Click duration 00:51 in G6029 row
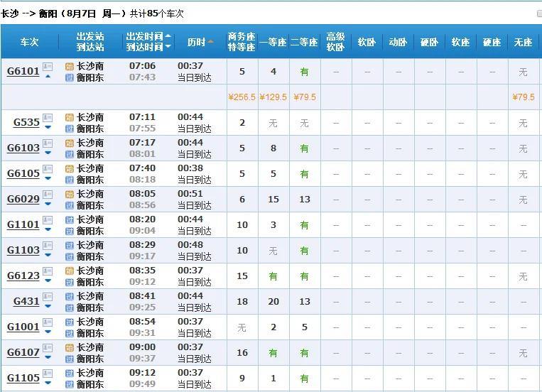This screenshot has height=392, width=542. click(190, 194)
